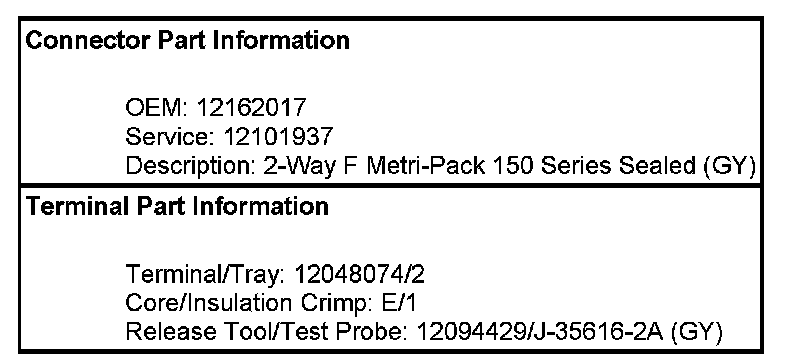Click the Service label
The height and width of the screenshot is (364, 800).
(170, 136)
